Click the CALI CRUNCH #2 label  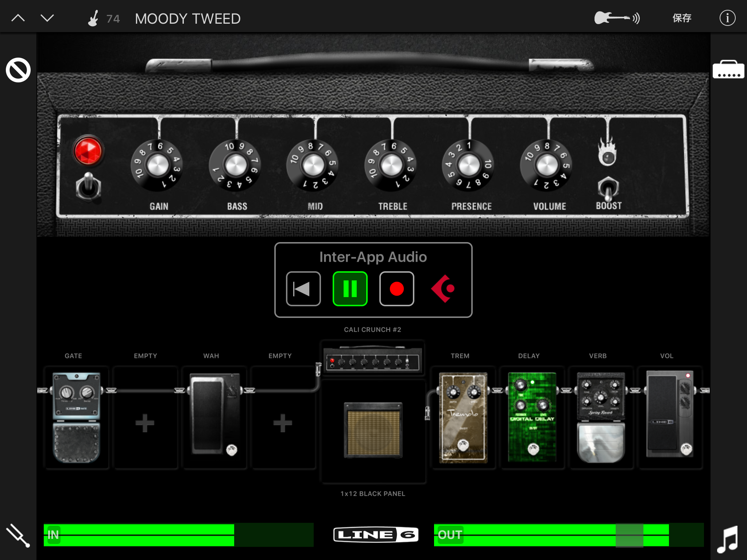[372, 330]
